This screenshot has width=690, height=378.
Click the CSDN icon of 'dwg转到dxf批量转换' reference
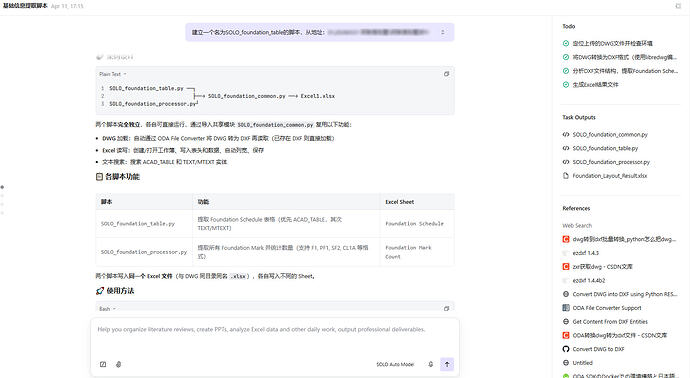point(566,239)
